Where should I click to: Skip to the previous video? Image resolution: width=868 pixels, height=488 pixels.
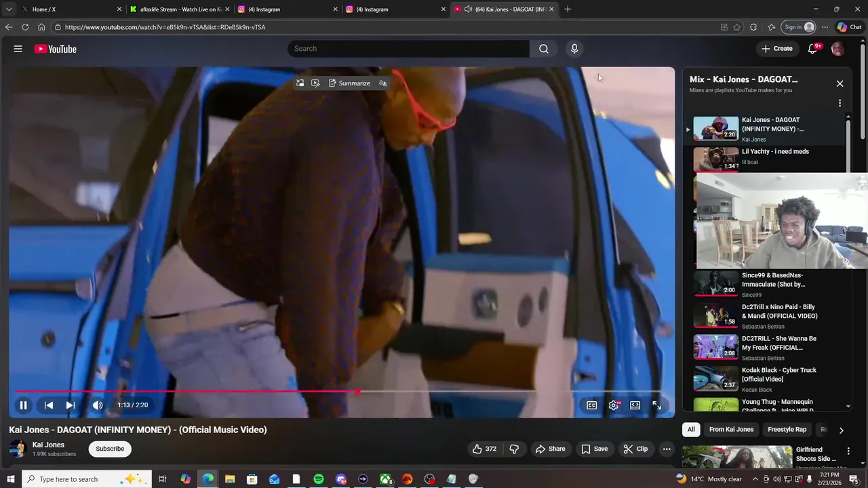(x=49, y=405)
